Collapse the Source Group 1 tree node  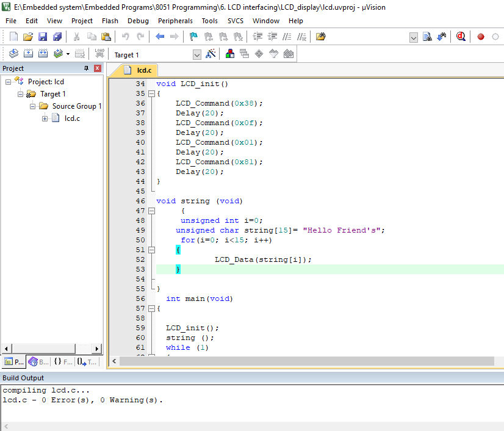coord(32,107)
